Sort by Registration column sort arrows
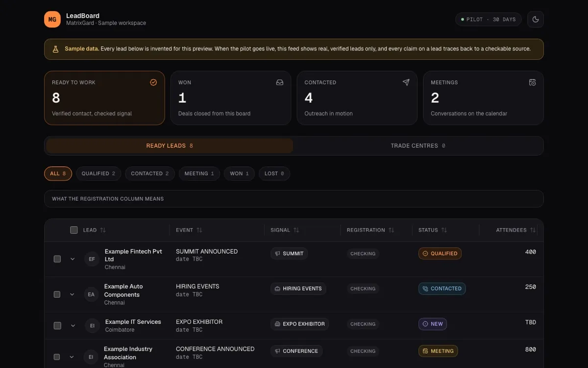Image resolution: width=588 pixels, height=368 pixels. pos(392,230)
